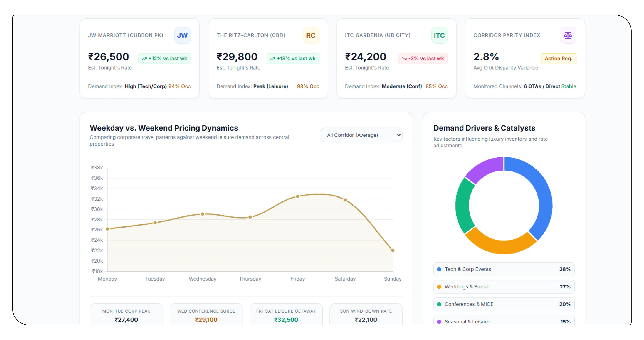Click the Stable channel status text
Image resolution: width=644 pixels, height=340 pixels.
coord(569,86)
